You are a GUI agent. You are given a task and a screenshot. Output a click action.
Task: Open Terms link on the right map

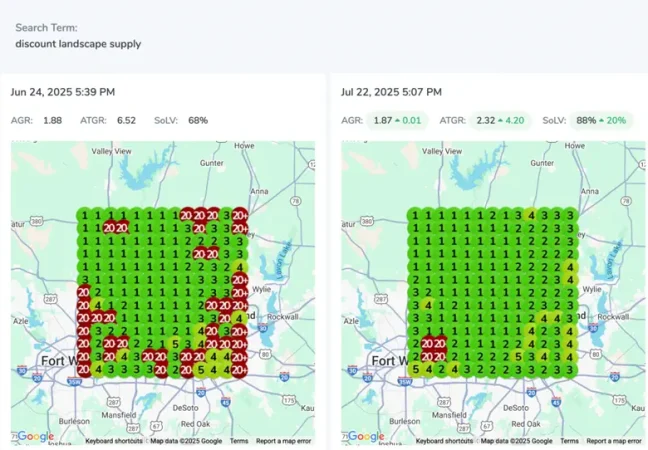click(x=570, y=441)
